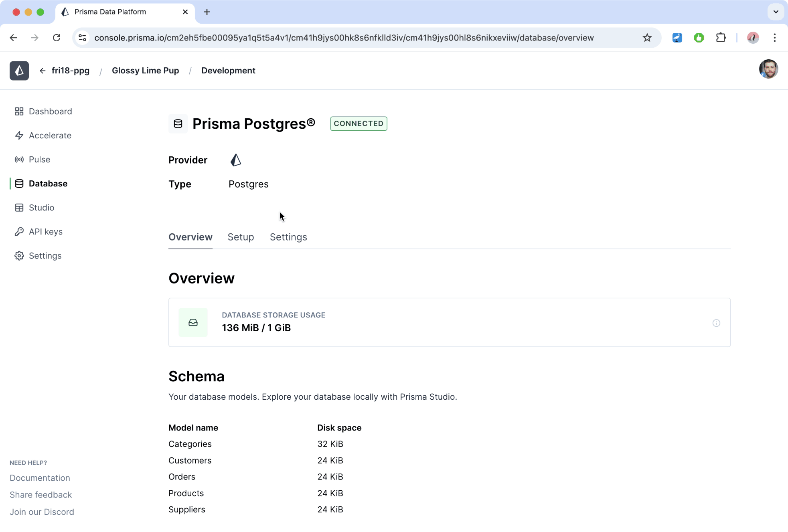Click the info icon on storage usage card
This screenshot has width=788, height=532.
[716, 323]
